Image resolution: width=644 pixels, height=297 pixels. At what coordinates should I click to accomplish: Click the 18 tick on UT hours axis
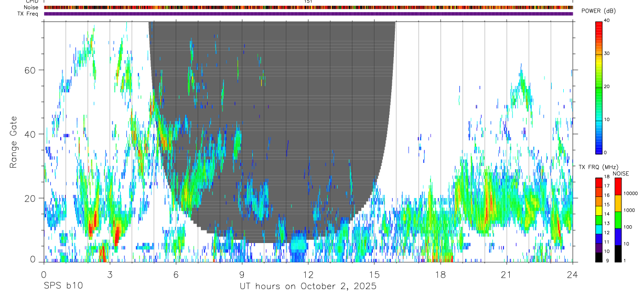click(x=441, y=274)
